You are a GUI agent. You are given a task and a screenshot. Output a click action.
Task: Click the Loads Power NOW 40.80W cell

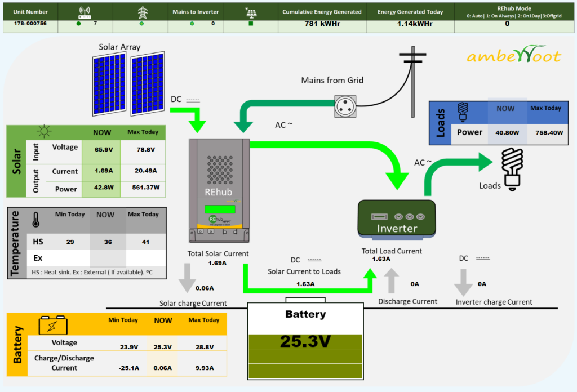coord(507,133)
